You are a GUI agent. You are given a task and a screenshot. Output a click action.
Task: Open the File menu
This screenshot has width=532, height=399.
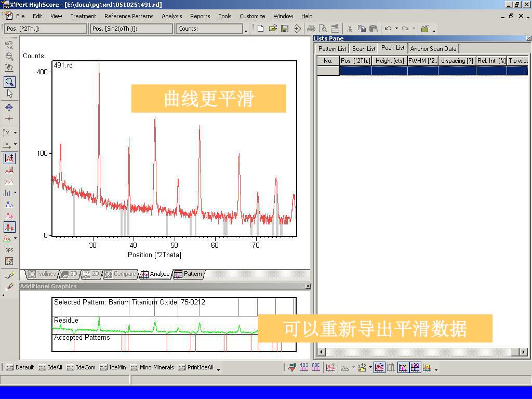pos(20,16)
